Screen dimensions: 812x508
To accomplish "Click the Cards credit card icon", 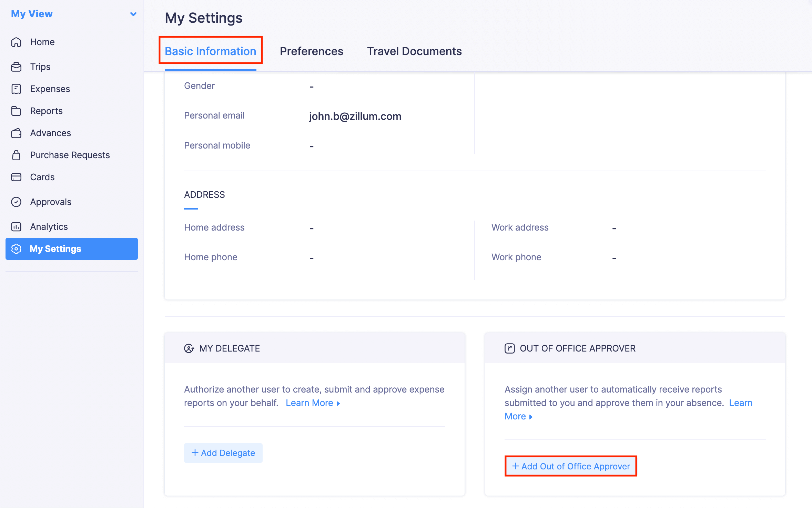I will (x=16, y=177).
